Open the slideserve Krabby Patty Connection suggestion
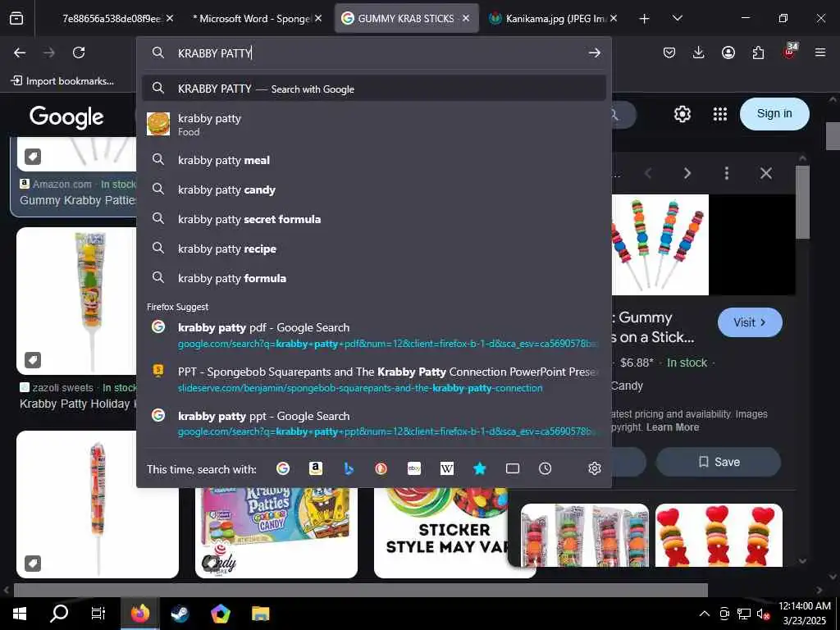This screenshot has width=840, height=630. pyautogui.click(x=374, y=379)
